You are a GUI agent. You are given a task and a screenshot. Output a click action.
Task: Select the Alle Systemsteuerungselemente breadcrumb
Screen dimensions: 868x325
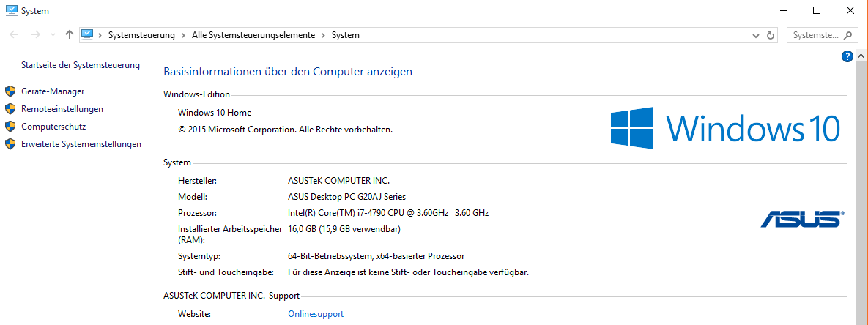click(x=253, y=35)
